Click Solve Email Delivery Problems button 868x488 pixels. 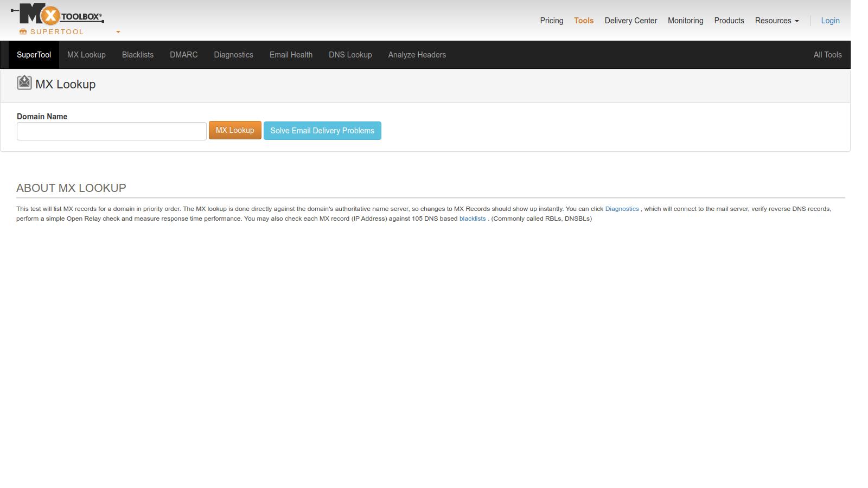(x=322, y=131)
